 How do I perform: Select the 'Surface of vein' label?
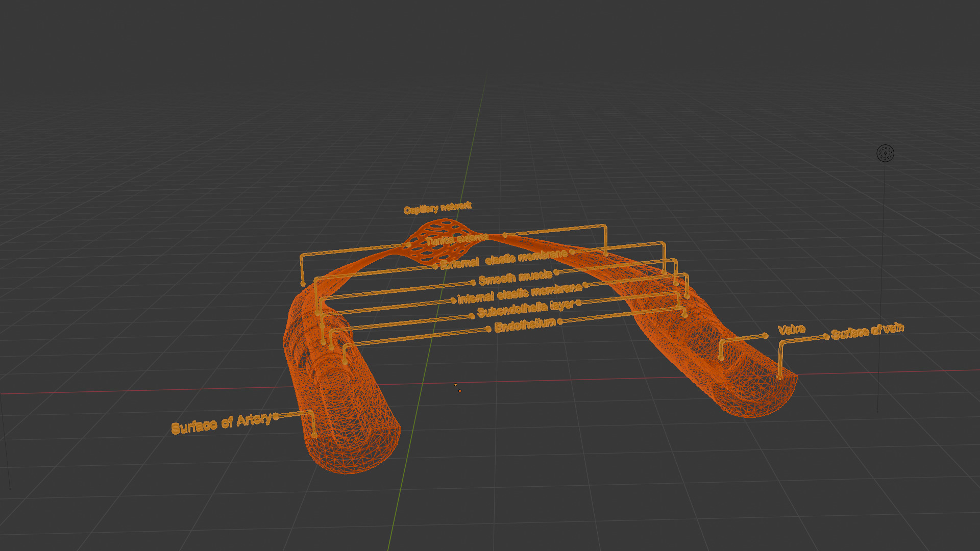[x=867, y=332]
